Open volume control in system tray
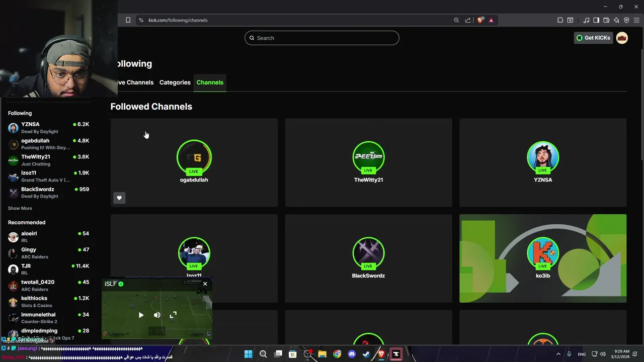 603,354
